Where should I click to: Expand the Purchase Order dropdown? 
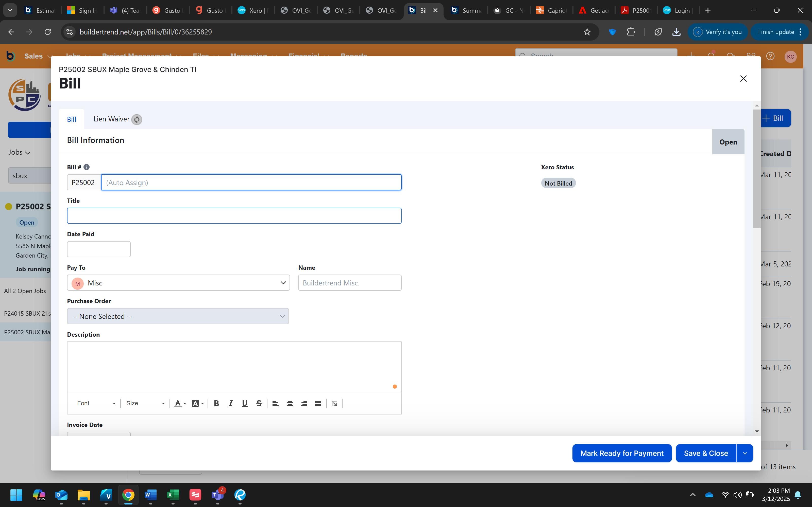[178, 316]
